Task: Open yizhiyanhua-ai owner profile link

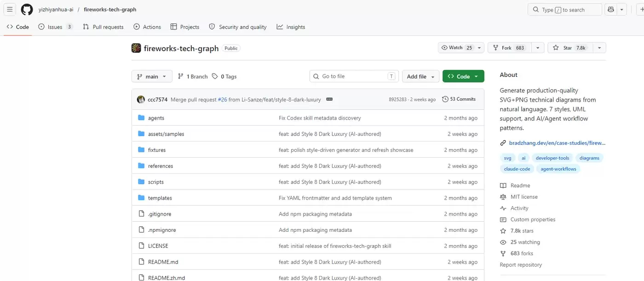Action: coord(56,9)
